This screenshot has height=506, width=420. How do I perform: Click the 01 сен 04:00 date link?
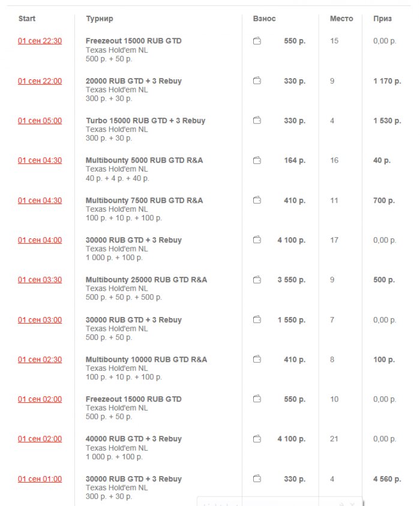point(40,240)
